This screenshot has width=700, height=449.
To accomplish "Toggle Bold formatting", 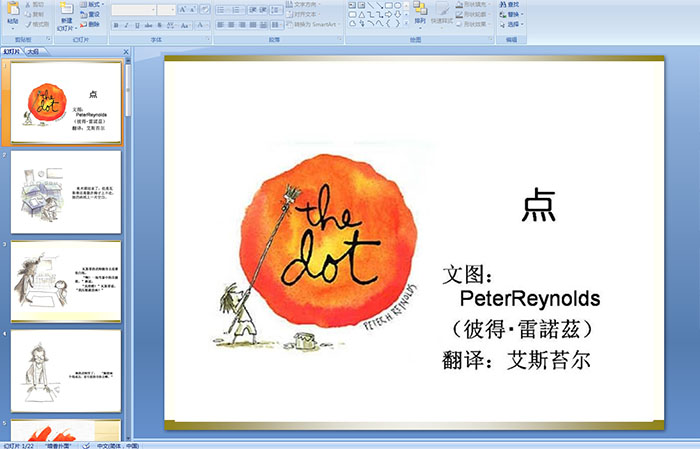I will [116, 25].
